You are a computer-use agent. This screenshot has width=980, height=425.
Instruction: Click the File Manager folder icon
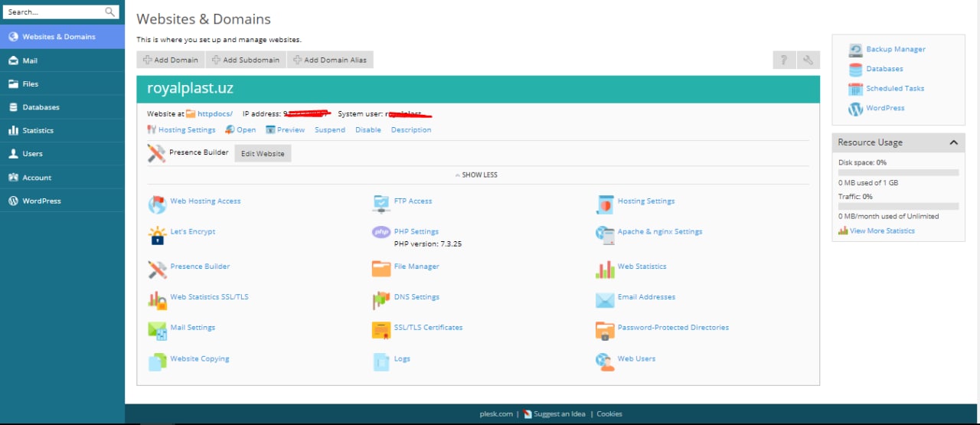pyautogui.click(x=381, y=269)
